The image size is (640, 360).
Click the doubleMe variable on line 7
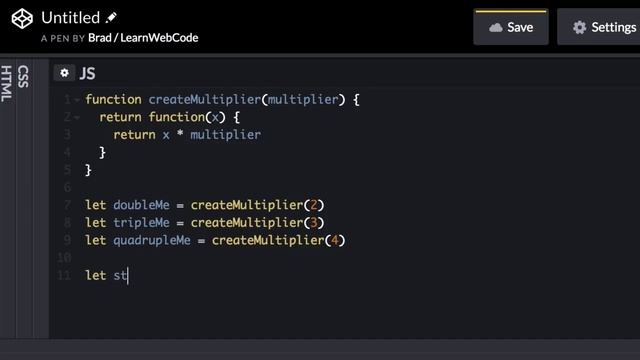tap(141, 205)
